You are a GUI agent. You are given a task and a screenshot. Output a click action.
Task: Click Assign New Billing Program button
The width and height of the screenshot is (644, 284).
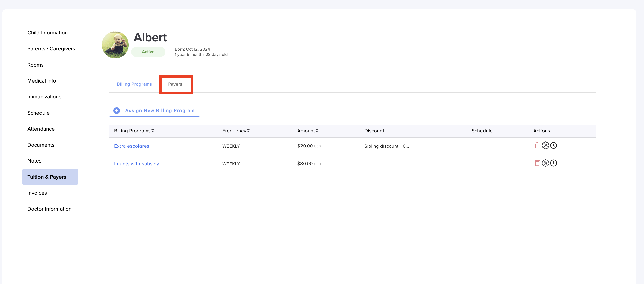tap(154, 111)
